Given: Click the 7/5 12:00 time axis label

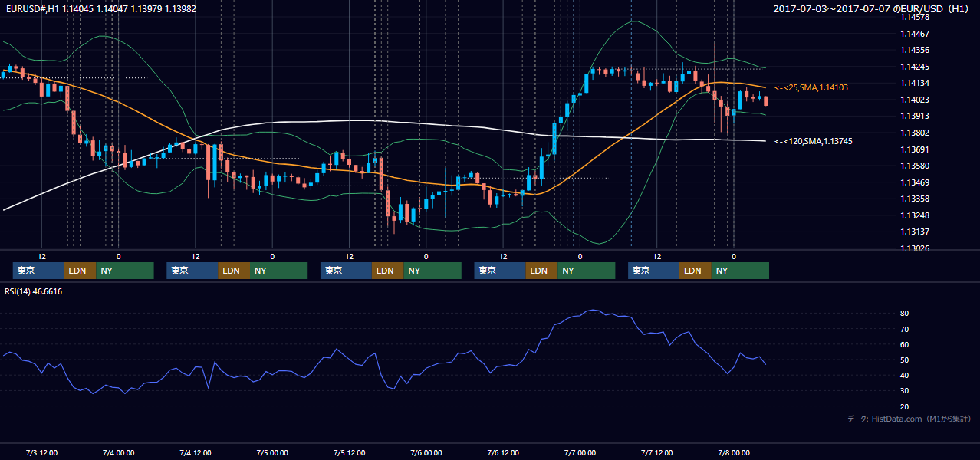Looking at the screenshot, I should pyautogui.click(x=349, y=452).
